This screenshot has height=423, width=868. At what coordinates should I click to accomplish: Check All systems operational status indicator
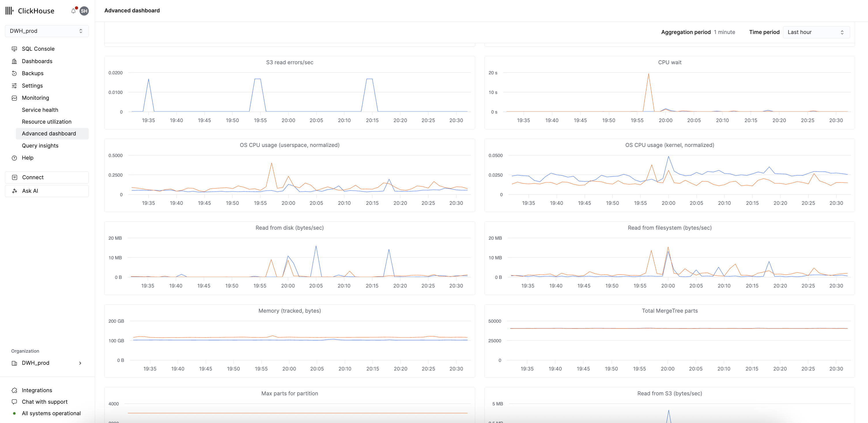[x=51, y=413]
